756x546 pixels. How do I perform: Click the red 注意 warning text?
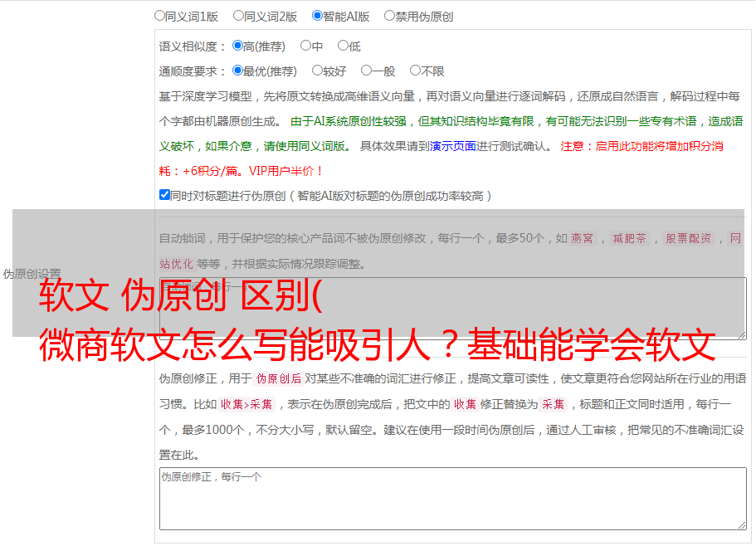click(x=441, y=158)
